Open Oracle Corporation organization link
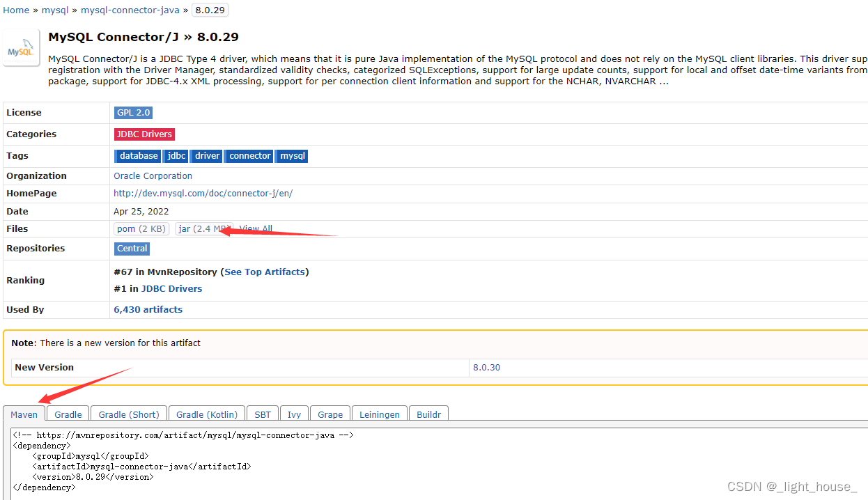This screenshot has width=868, height=500. pos(153,176)
